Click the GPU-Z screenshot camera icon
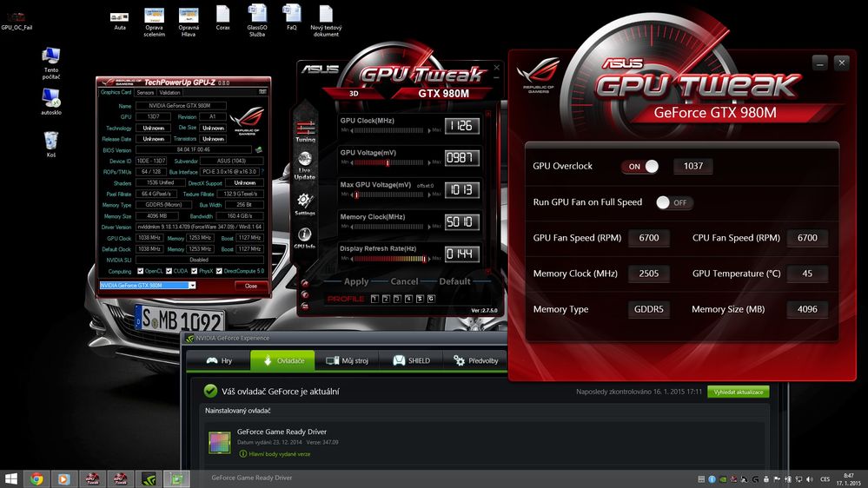Viewport: 868px width, 488px height. pyautogui.click(x=262, y=92)
